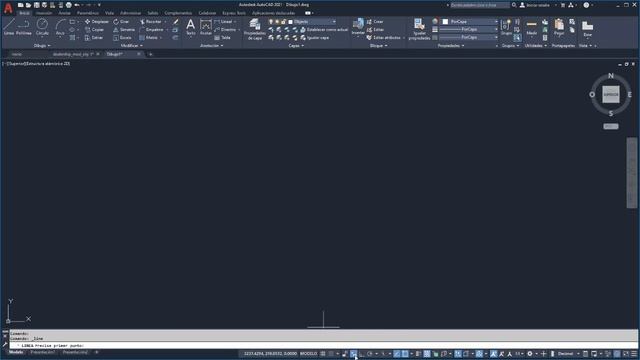Click the Tabla tool
The height and width of the screenshot is (360, 640).
[222, 38]
